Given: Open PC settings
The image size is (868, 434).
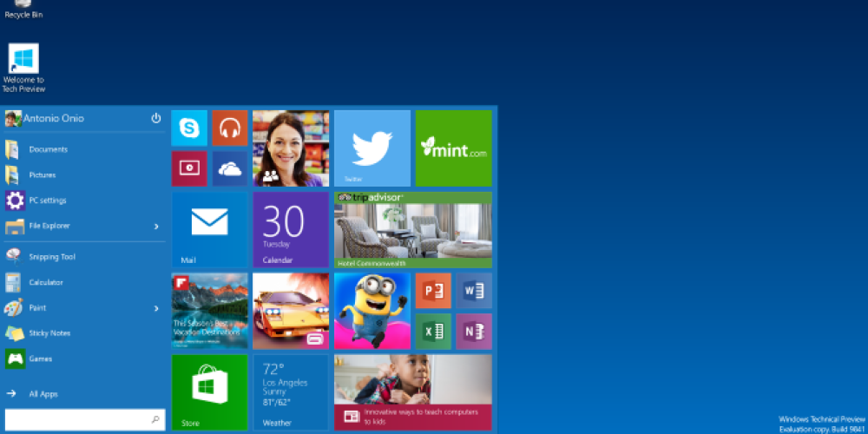Looking at the screenshot, I should coord(47,201).
